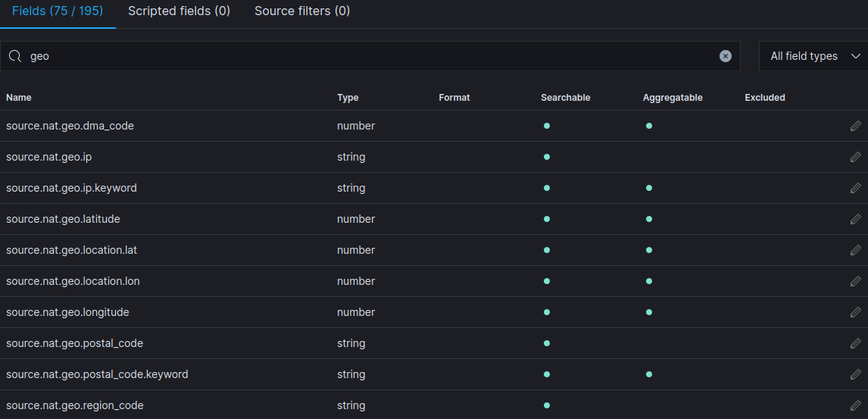Clear the geo search text
The image size is (868, 419).
(x=726, y=56)
